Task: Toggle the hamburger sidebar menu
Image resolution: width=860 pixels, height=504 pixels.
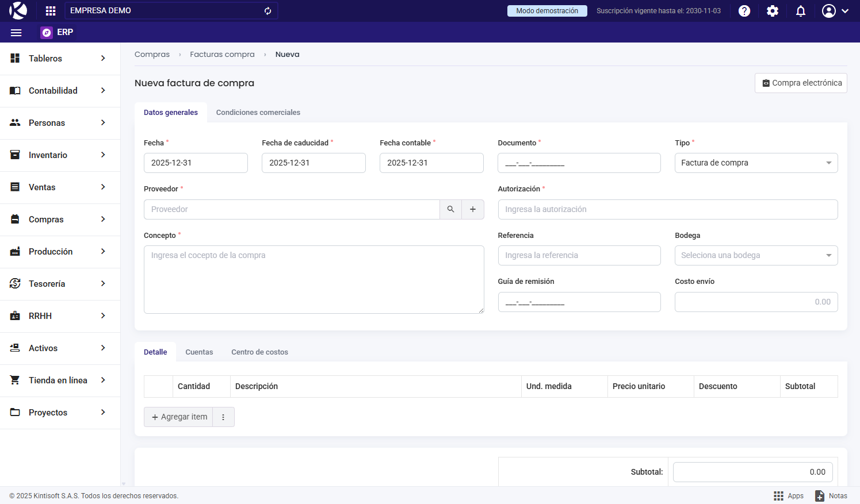Action: tap(16, 33)
